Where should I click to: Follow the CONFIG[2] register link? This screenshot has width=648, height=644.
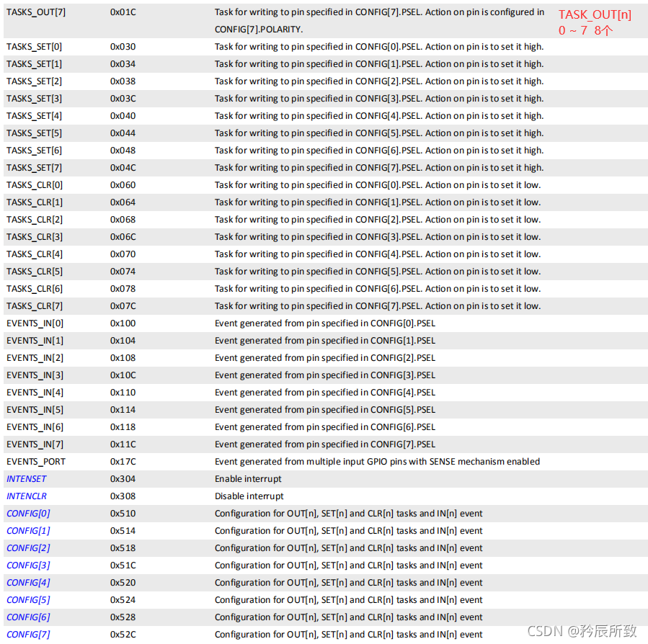[x=28, y=548]
